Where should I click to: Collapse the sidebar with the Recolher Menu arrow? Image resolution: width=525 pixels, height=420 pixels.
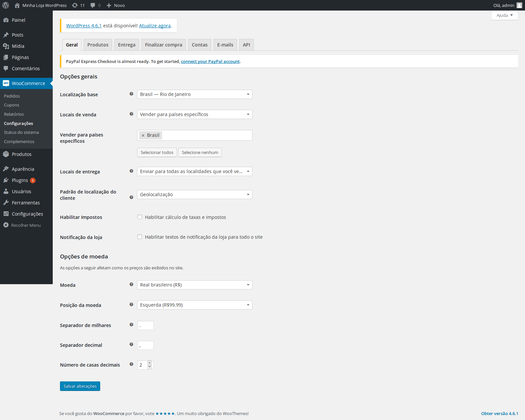coord(6,225)
